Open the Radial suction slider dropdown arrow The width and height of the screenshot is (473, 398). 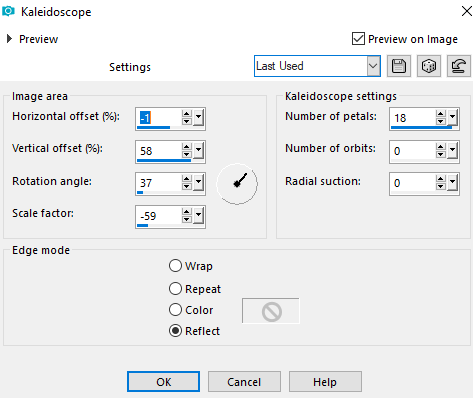[x=453, y=182]
